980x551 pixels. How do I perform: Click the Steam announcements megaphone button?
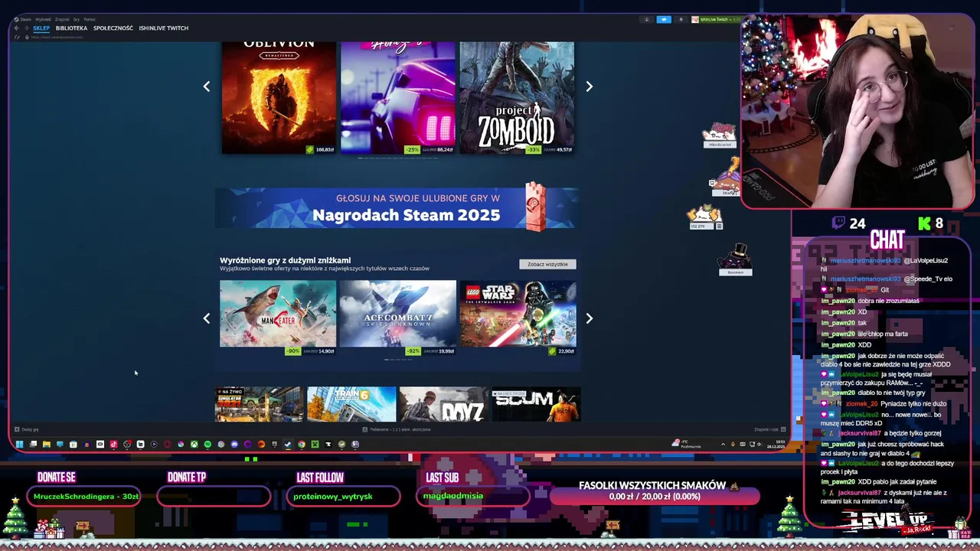(x=664, y=19)
